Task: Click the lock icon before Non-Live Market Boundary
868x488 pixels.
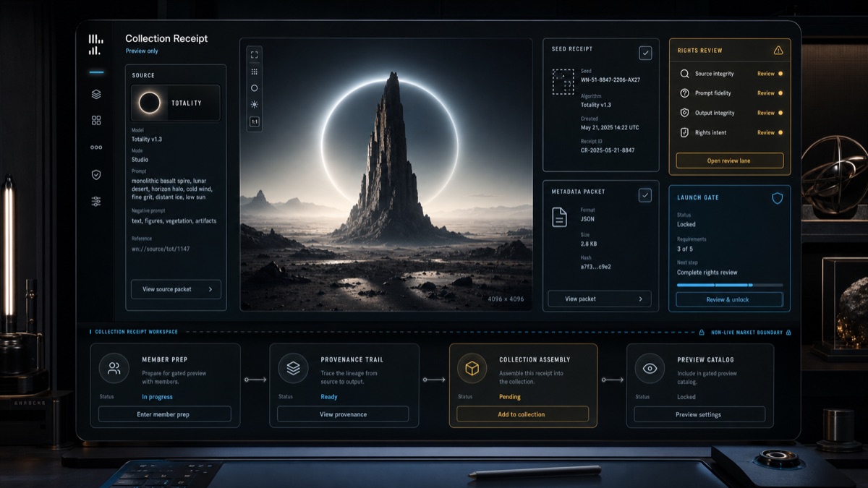Action: click(702, 333)
